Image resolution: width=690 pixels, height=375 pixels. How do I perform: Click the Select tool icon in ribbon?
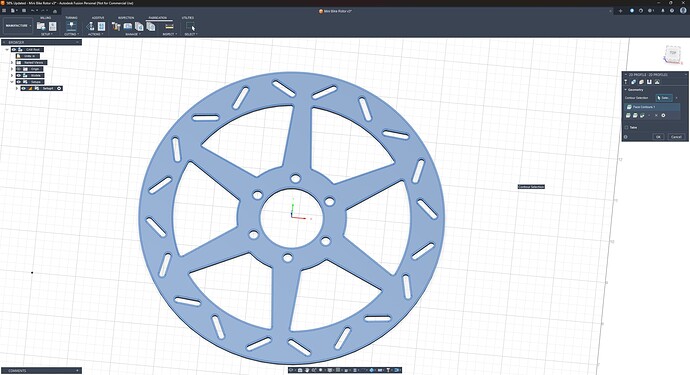tap(191, 27)
